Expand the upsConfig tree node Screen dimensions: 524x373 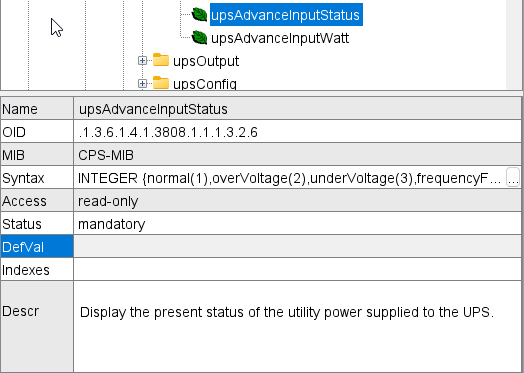coord(142,84)
